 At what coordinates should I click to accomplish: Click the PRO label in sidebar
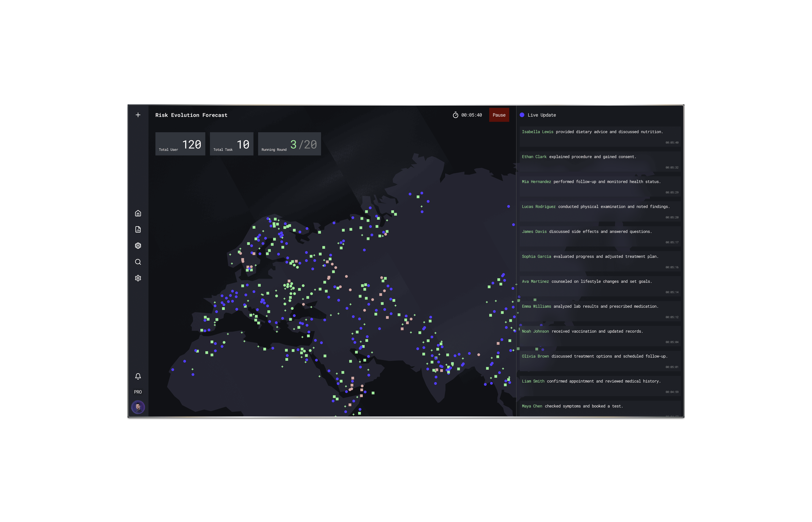138,392
